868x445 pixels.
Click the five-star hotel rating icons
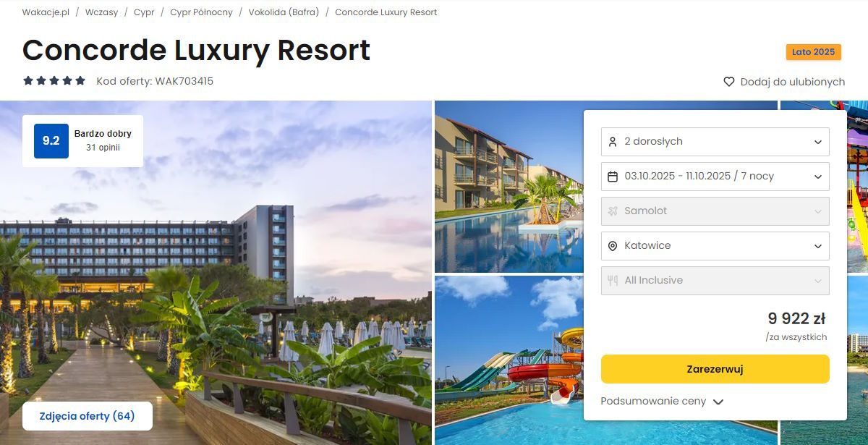pos(54,81)
